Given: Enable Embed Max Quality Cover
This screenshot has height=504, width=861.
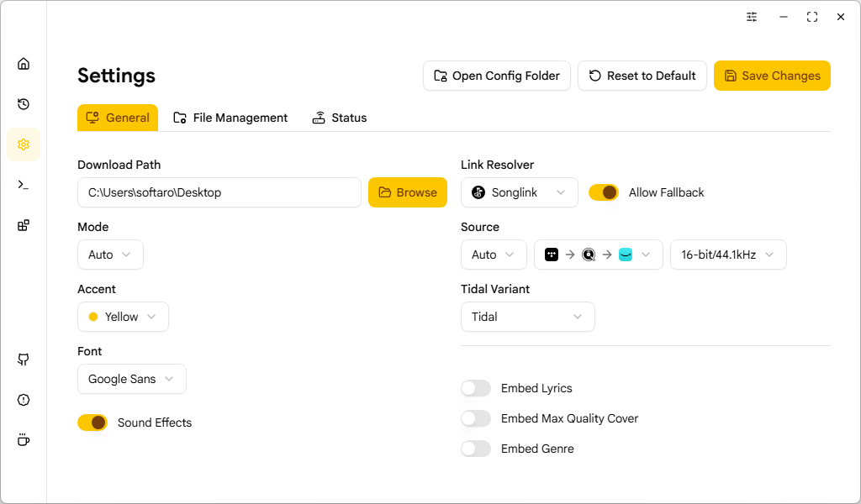Looking at the screenshot, I should tap(476, 418).
